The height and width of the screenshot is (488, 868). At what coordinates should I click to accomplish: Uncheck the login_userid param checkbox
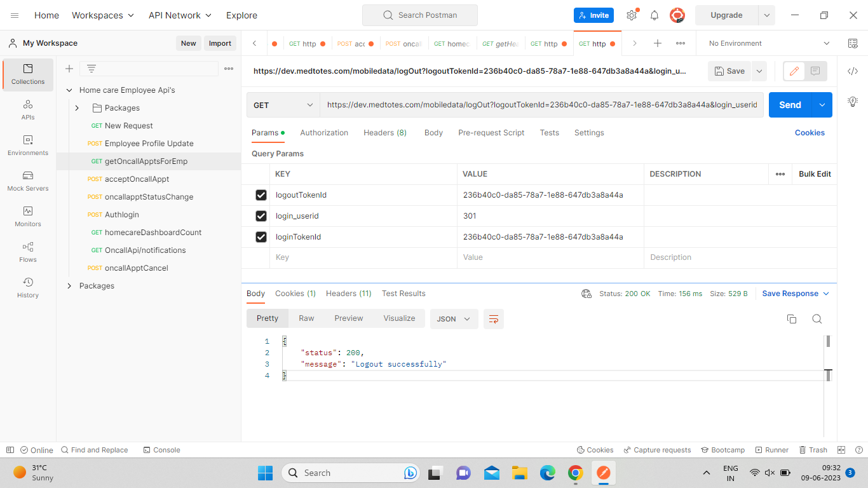click(x=261, y=216)
